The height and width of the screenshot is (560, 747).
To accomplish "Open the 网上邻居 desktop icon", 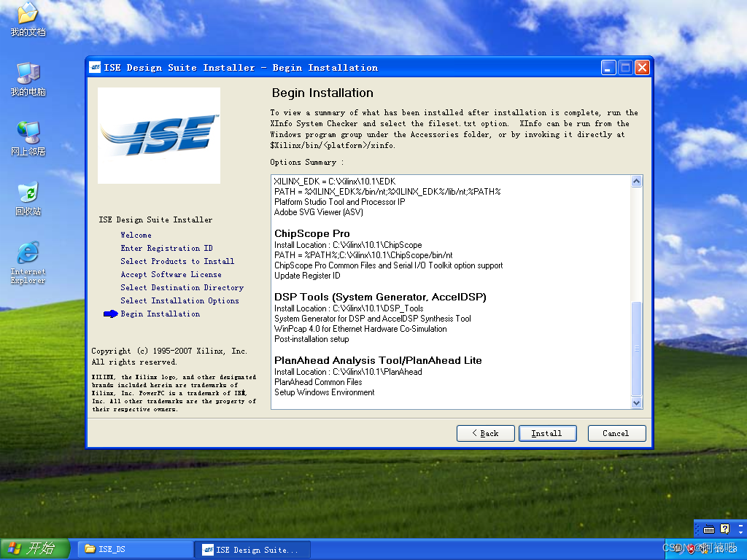I will (28, 139).
